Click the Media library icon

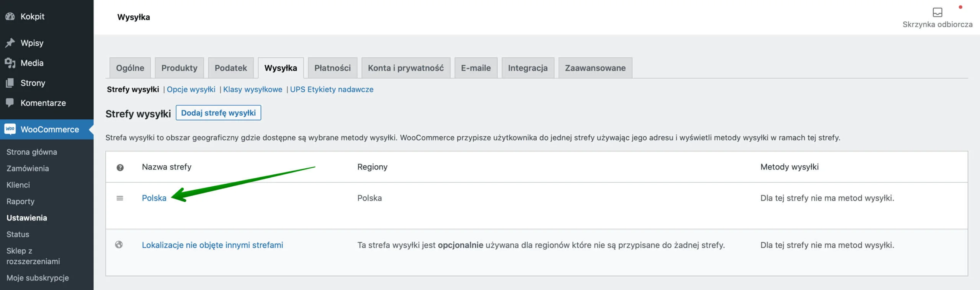pyautogui.click(x=10, y=63)
